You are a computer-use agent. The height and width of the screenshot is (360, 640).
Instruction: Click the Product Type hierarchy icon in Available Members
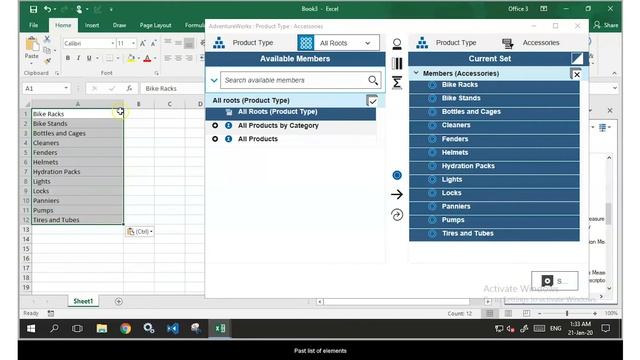[x=219, y=42]
